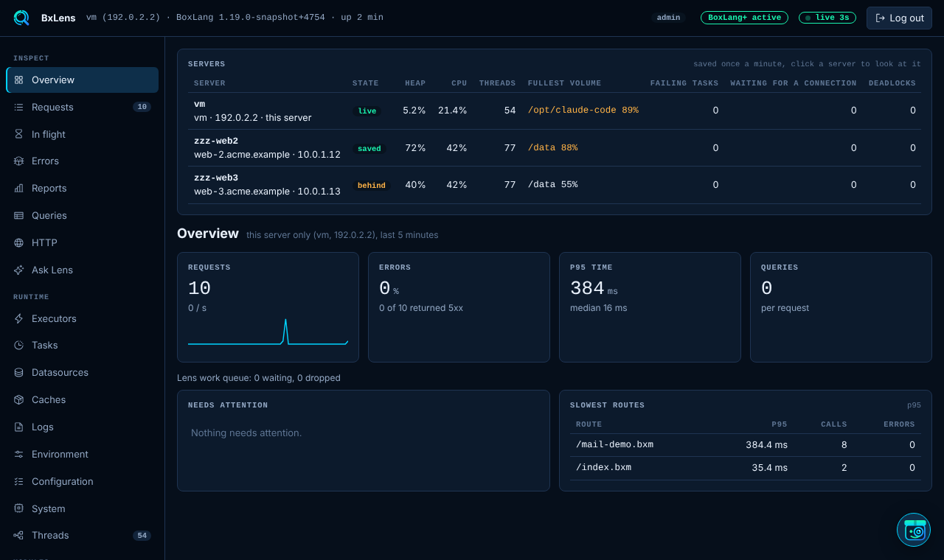Open Datasources in the Runtime menu
Image resolution: width=944 pixels, height=560 pixels.
82,372
